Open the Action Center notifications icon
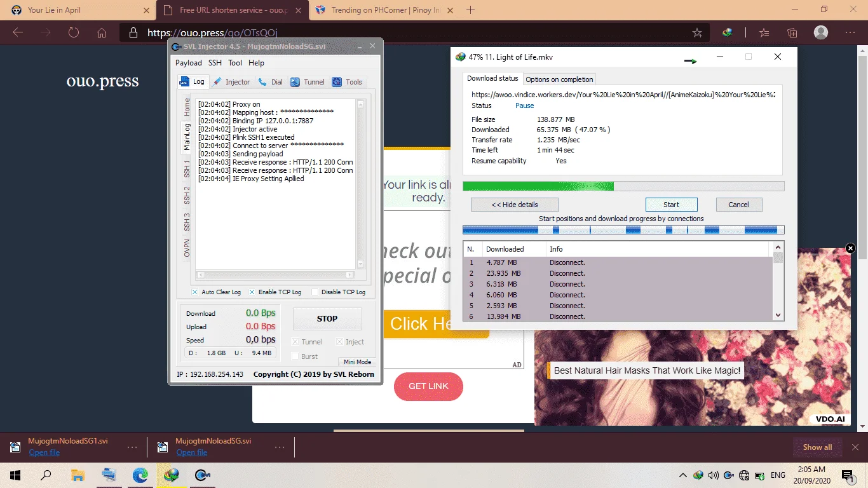Image resolution: width=868 pixels, height=488 pixels. pyautogui.click(x=847, y=475)
